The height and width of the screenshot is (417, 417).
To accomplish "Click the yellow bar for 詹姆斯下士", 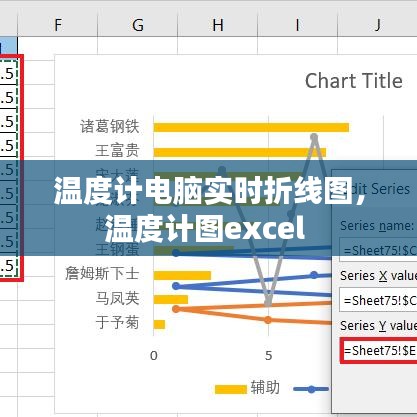I will click(x=182, y=275).
